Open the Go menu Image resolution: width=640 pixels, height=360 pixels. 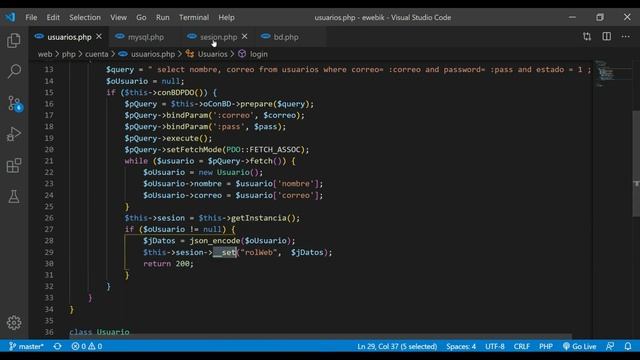click(141, 18)
